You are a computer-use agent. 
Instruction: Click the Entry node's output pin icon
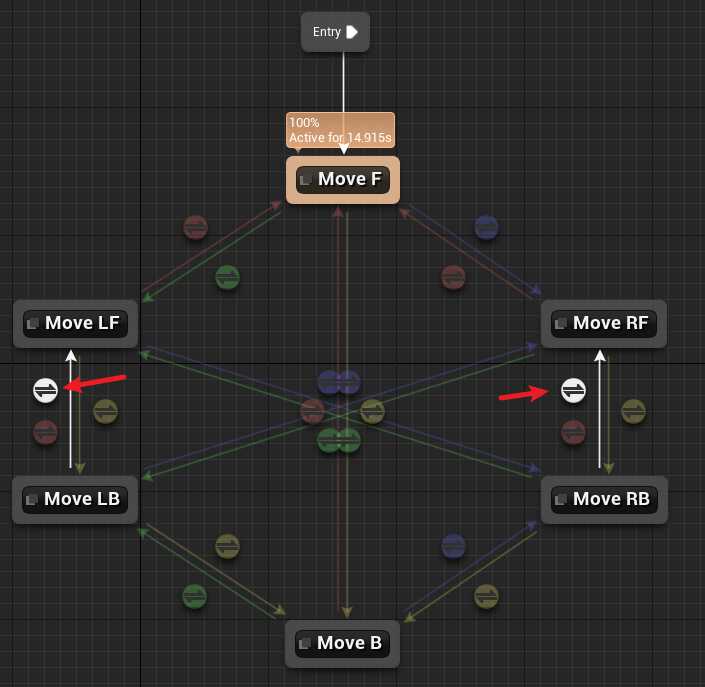coord(352,32)
